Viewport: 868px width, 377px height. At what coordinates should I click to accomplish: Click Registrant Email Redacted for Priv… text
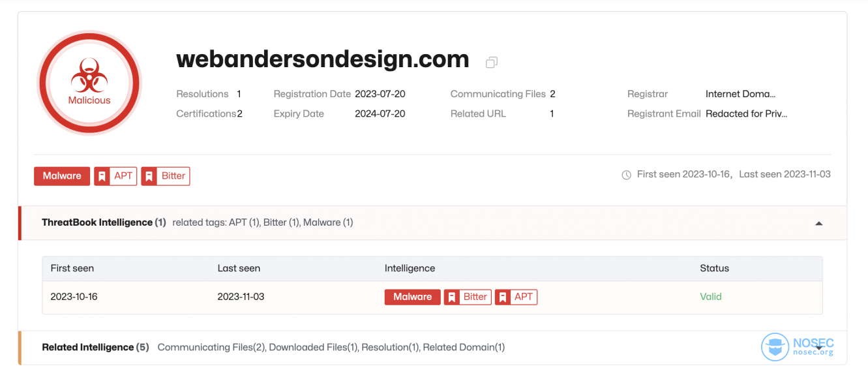point(746,113)
